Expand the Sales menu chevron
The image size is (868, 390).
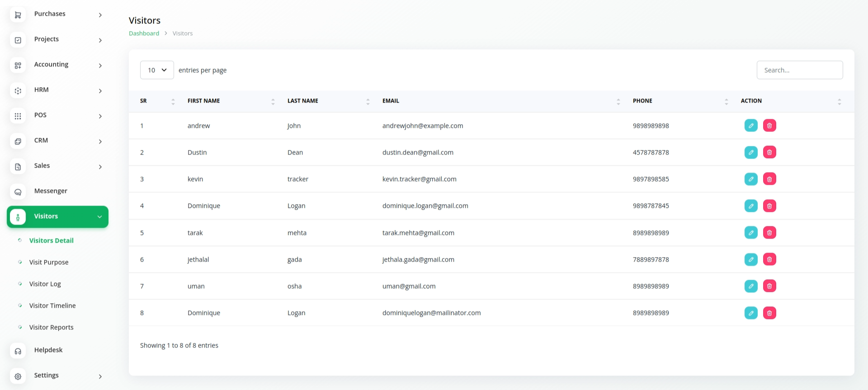[x=100, y=167]
